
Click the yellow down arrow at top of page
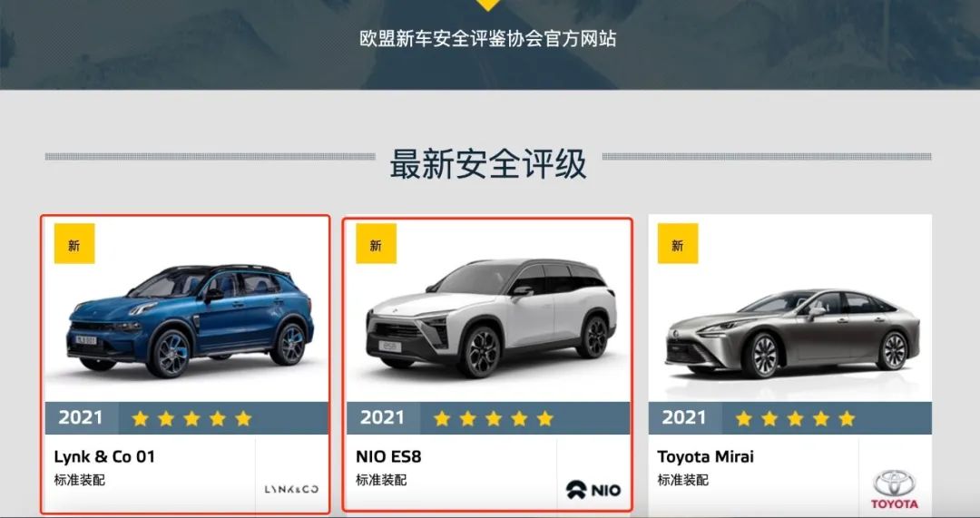click(x=489, y=5)
